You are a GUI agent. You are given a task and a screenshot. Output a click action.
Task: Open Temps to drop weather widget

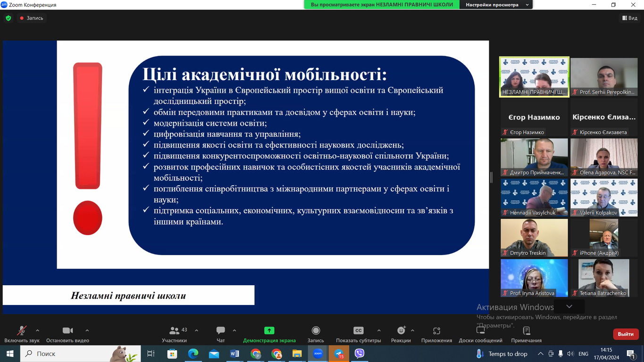pyautogui.click(x=502, y=354)
